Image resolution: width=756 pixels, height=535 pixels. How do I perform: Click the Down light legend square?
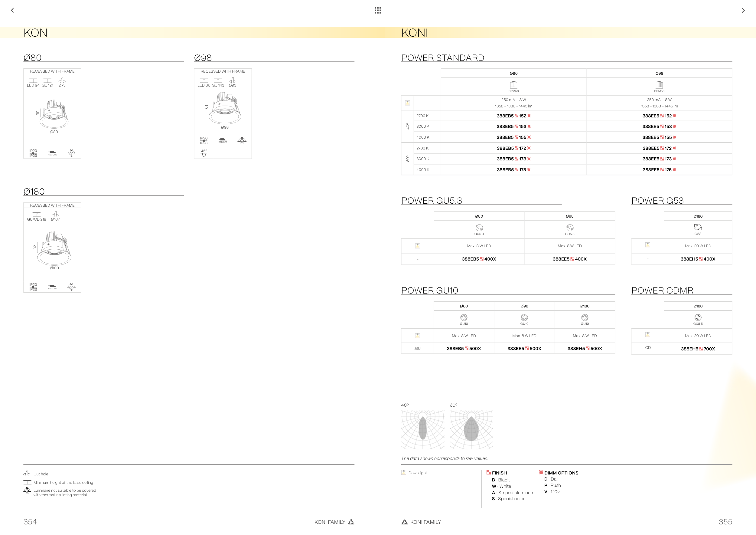tap(404, 472)
